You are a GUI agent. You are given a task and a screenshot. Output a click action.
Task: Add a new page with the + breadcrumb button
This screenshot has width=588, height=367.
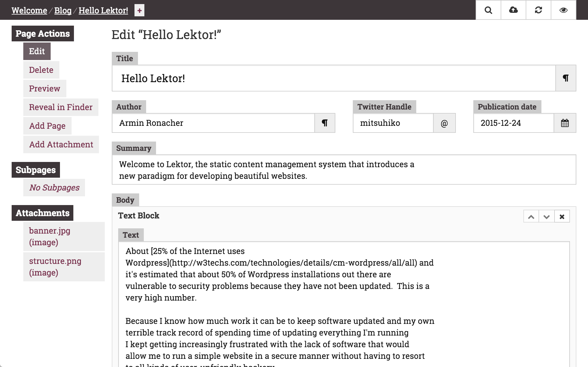139,10
